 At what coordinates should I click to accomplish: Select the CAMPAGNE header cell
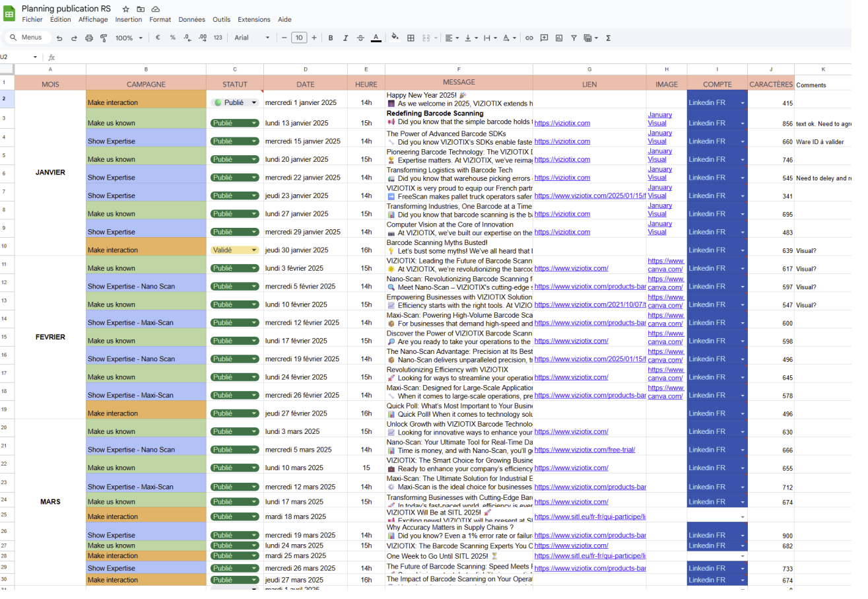(146, 84)
